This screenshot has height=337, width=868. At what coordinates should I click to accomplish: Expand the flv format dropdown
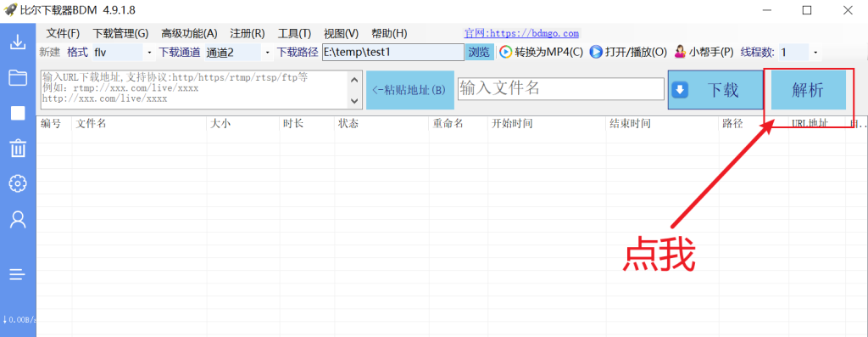point(150,53)
